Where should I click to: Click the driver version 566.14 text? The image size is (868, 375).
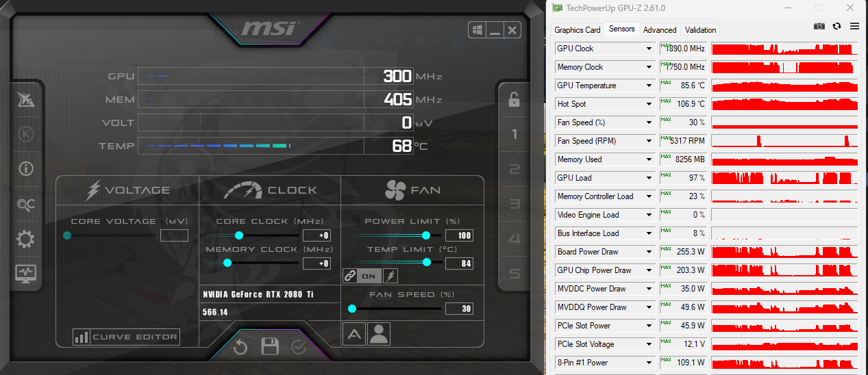click(x=215, y=312)
